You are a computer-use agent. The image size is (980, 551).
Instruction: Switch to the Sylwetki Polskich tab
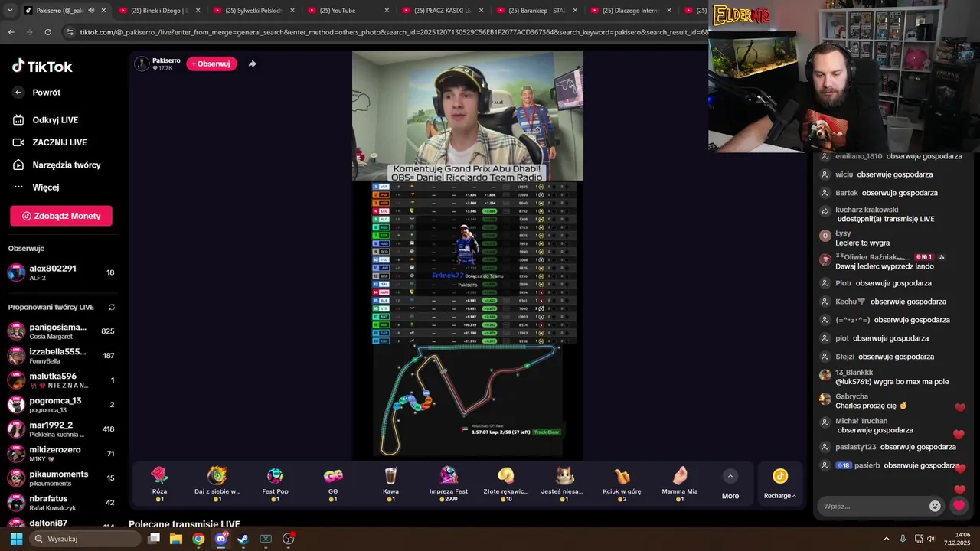point(253,11)
